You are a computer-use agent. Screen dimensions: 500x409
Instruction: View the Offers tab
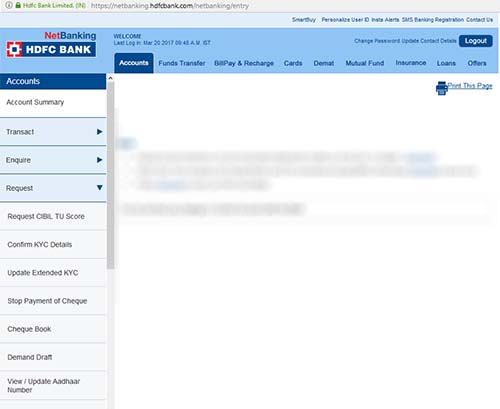477,63
